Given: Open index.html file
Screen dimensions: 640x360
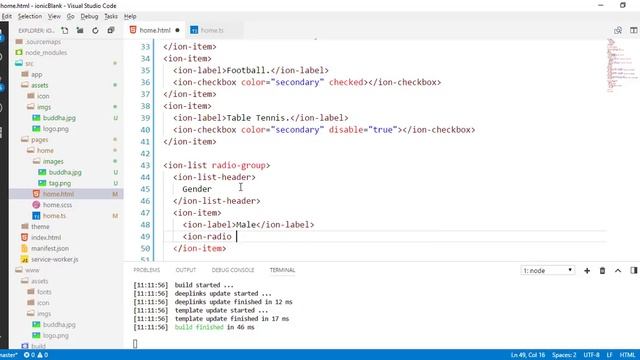Looking at the screenshot, I should tap(46, 237).
